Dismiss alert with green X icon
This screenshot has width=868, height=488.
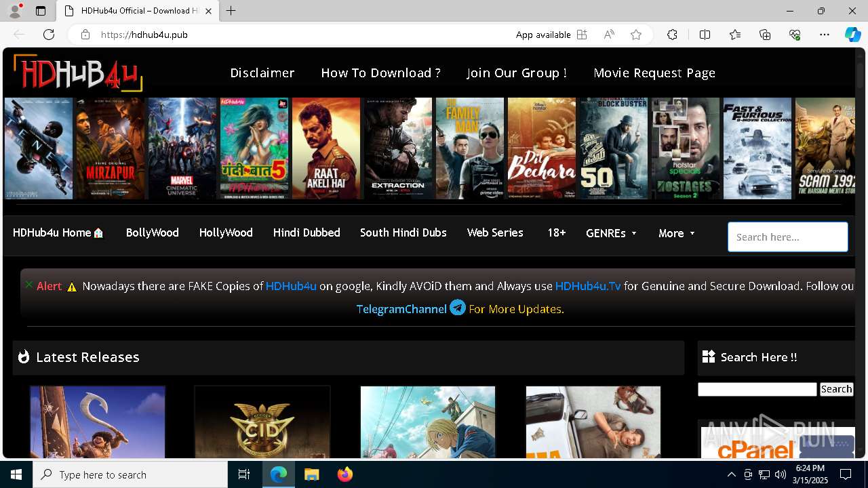coord(28,285)
